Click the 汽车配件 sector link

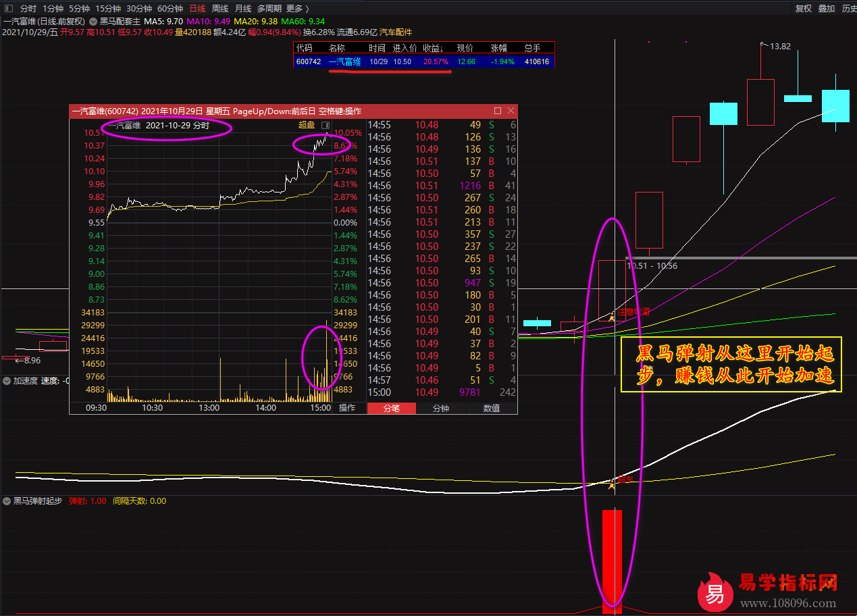(x=396, y=32)
